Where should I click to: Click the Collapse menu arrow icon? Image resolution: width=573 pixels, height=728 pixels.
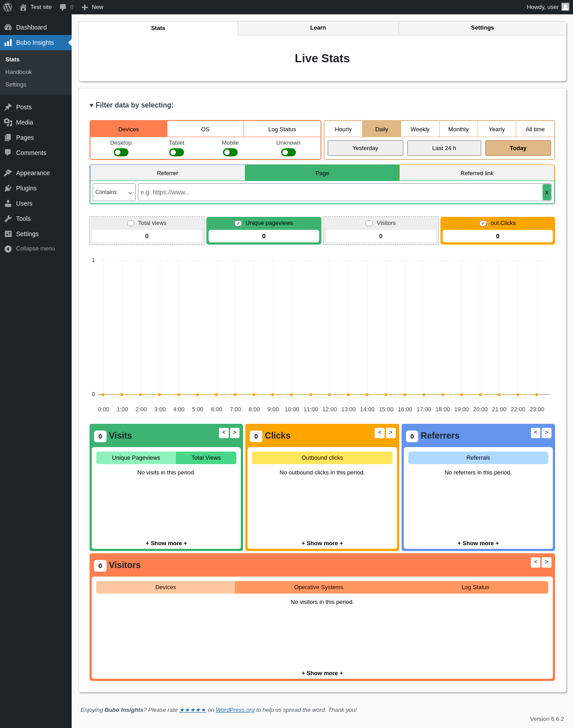pyautogui.click(x=8, y=249)
